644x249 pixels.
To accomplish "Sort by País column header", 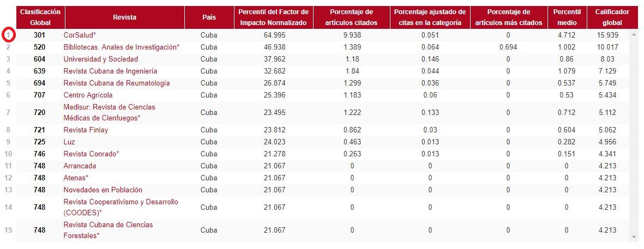I will tap(208, 17).
